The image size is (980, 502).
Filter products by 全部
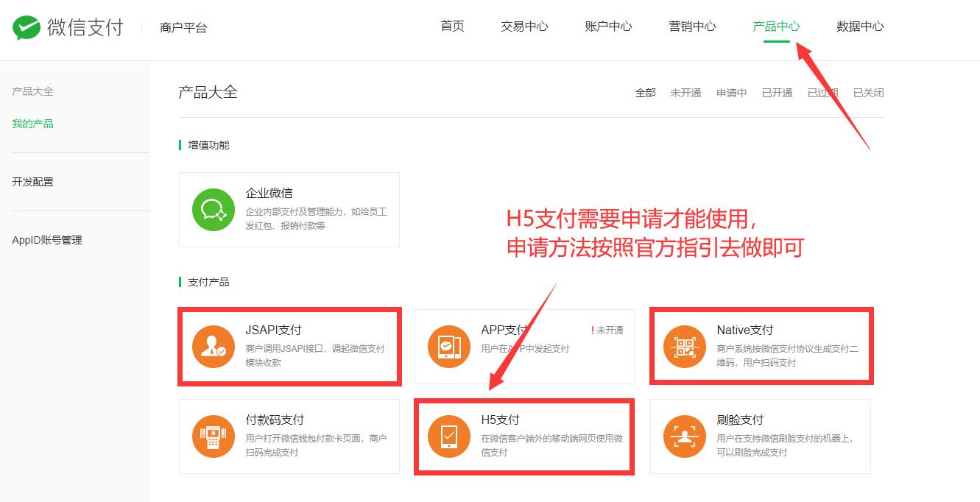point(645,93)
